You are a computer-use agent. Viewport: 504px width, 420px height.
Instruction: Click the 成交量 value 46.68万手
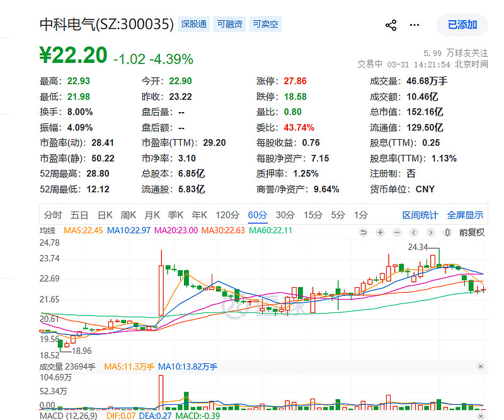coord(427,81)
